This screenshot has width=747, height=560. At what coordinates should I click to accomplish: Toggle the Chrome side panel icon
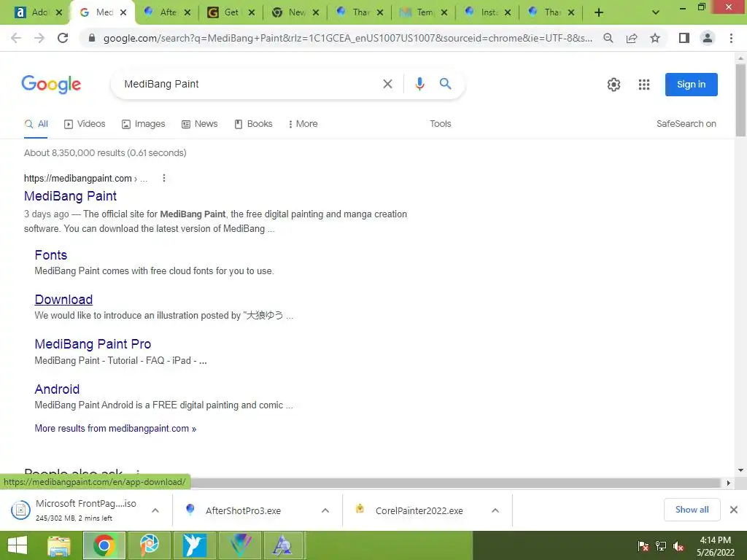coord(684,38)
